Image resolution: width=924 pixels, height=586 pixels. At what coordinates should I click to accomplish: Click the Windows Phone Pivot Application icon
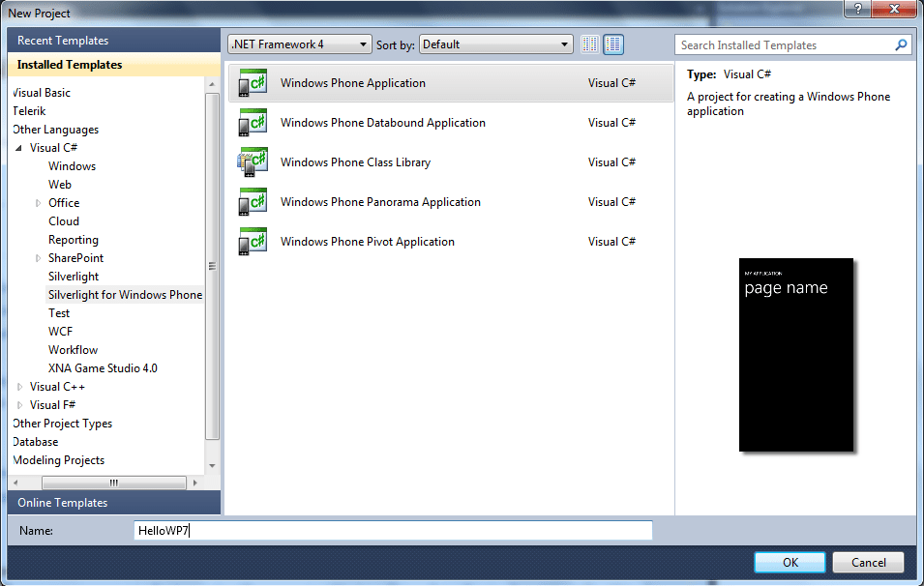(x=253, y=242)
